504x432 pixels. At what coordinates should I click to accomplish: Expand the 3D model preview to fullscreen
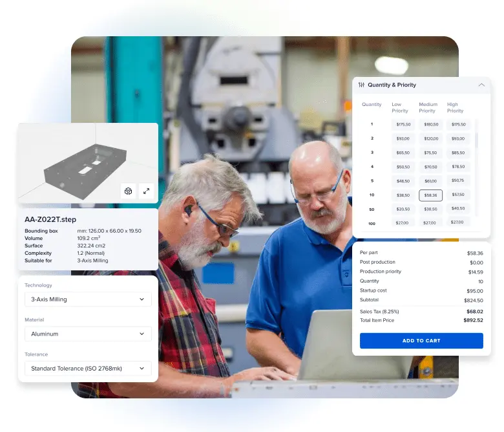(x=146, y=191)
